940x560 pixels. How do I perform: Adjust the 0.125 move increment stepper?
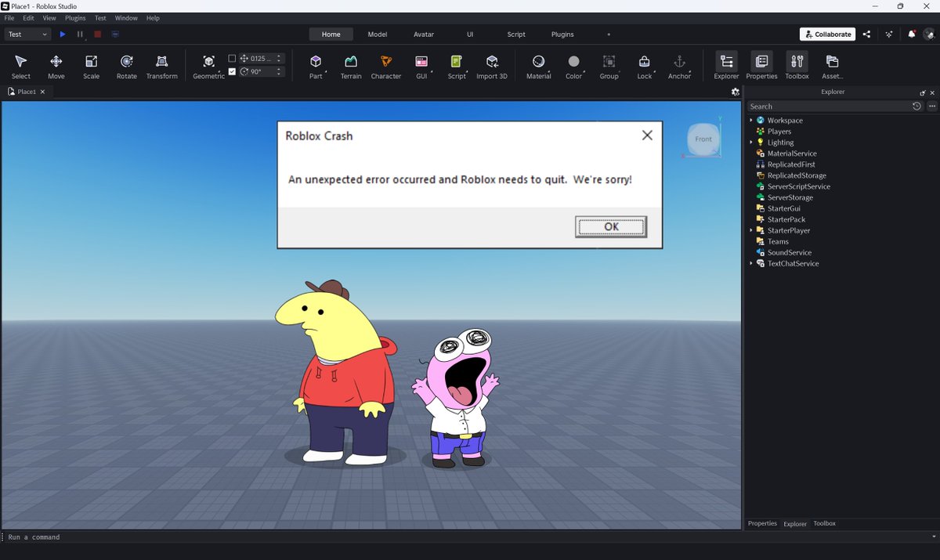pos(279,59)
